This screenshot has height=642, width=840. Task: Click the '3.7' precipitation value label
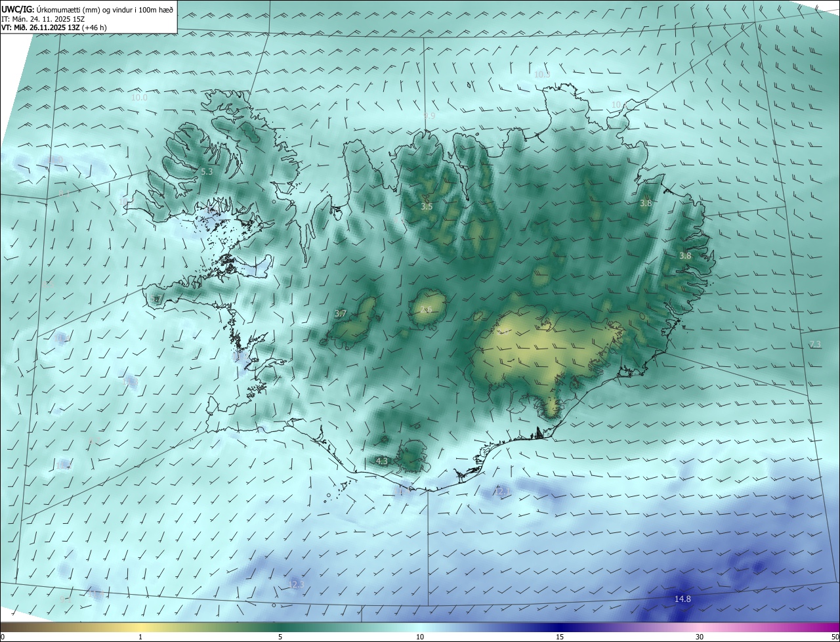pyautogui.click(x=341, y=314)
